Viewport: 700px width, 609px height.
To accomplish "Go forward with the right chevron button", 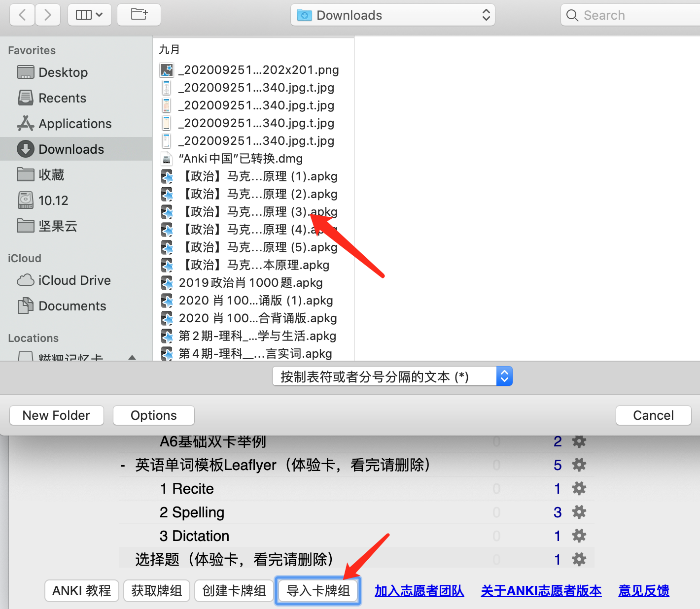I will [x=48, y=15].
